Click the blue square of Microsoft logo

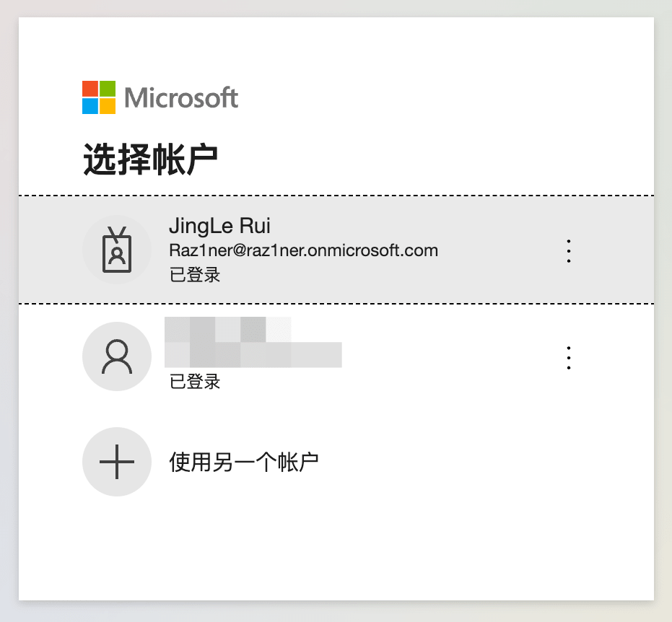(90, 106)
